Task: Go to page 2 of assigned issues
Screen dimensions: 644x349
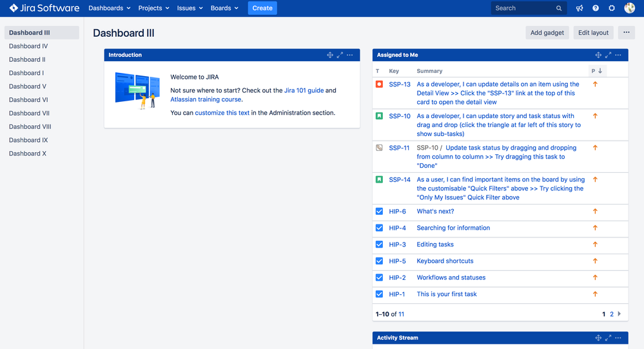Action: click(x=612, y=314)
